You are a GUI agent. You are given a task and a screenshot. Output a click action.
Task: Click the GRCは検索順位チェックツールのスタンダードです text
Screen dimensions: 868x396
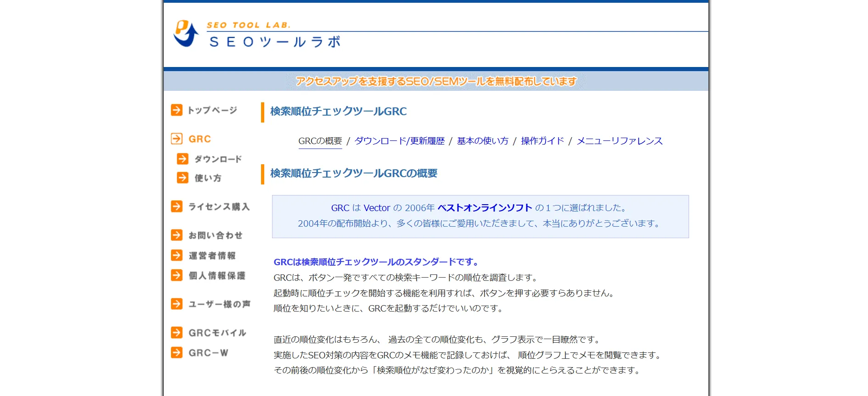(377, 262)
